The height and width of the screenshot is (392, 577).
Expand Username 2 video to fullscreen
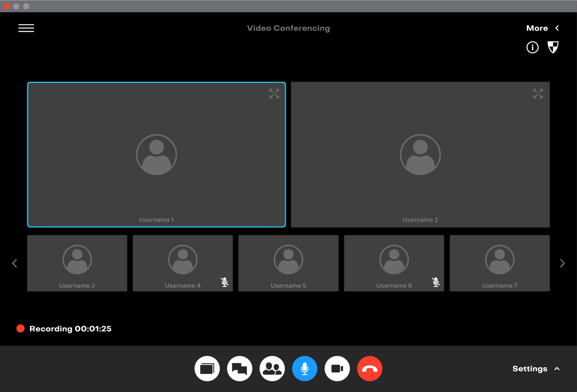(538, 93)
